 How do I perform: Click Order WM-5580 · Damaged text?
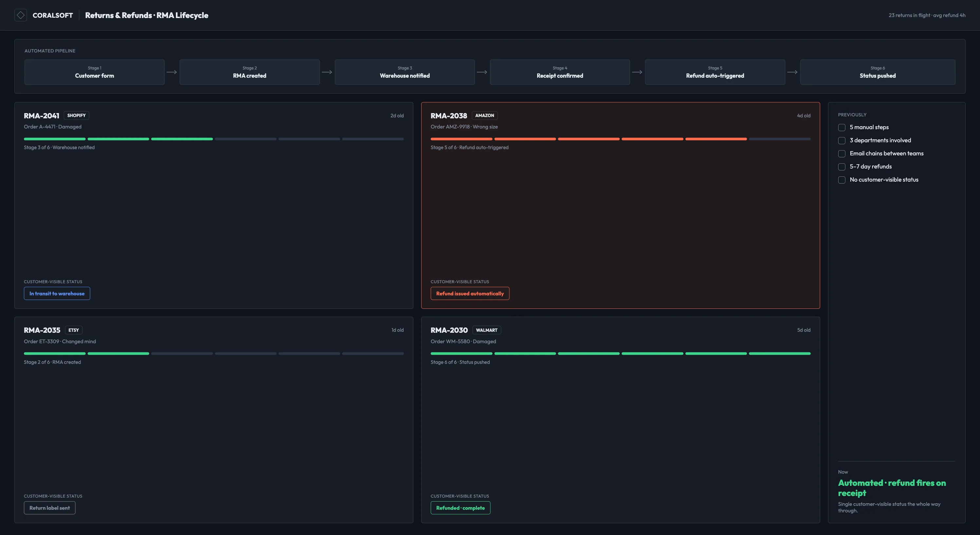point(463,341)
